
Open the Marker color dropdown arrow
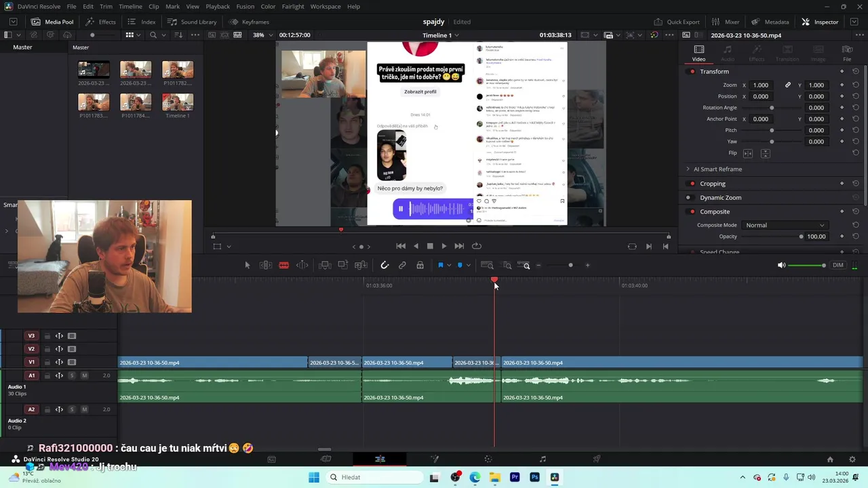click(x=468, y=266)
